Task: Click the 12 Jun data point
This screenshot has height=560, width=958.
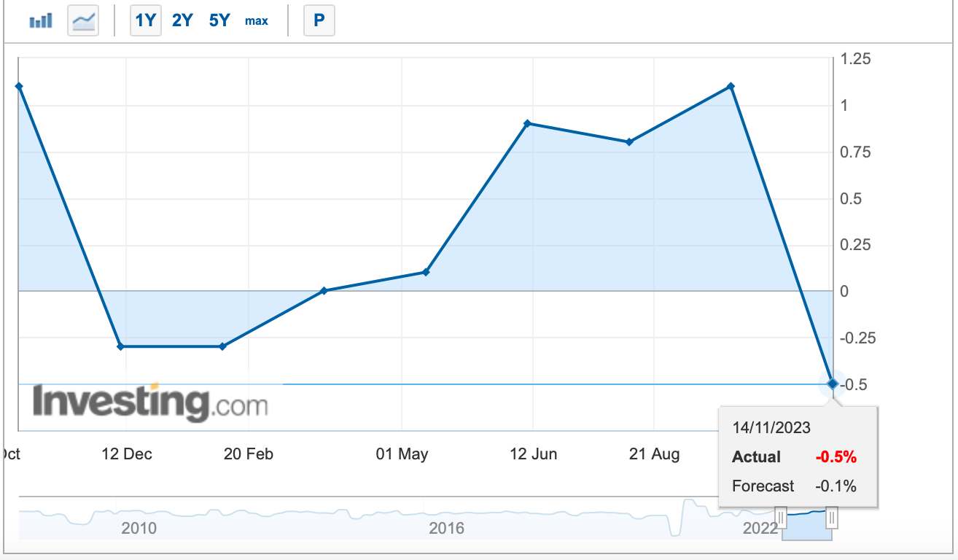Action: [526, 123]
